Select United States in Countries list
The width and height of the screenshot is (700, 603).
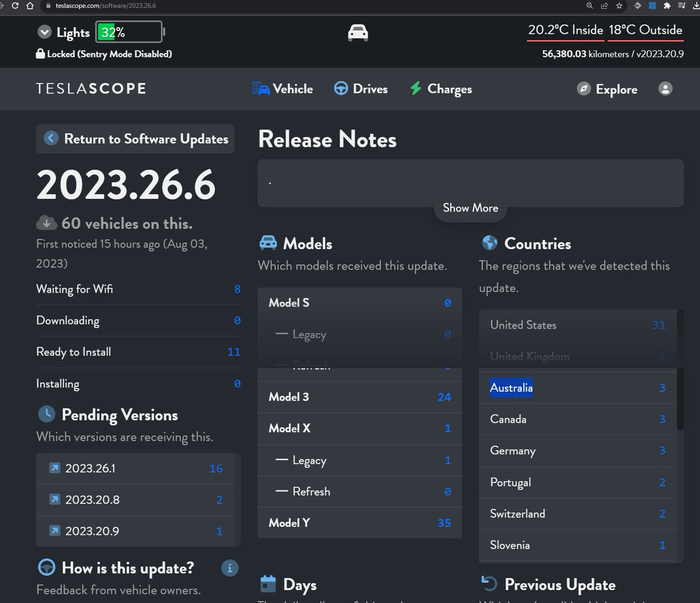click(577, 325)
